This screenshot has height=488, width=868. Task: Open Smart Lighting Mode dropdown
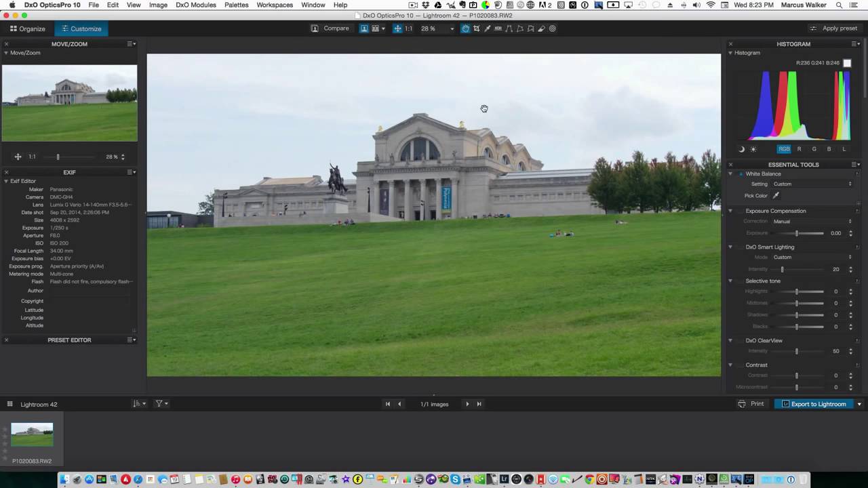click(812, 258)
